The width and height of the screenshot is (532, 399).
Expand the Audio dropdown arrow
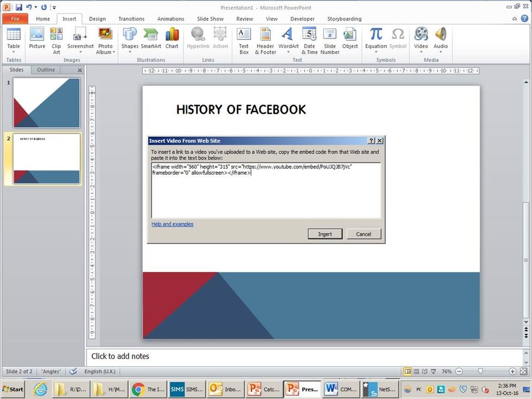point(440,52)
